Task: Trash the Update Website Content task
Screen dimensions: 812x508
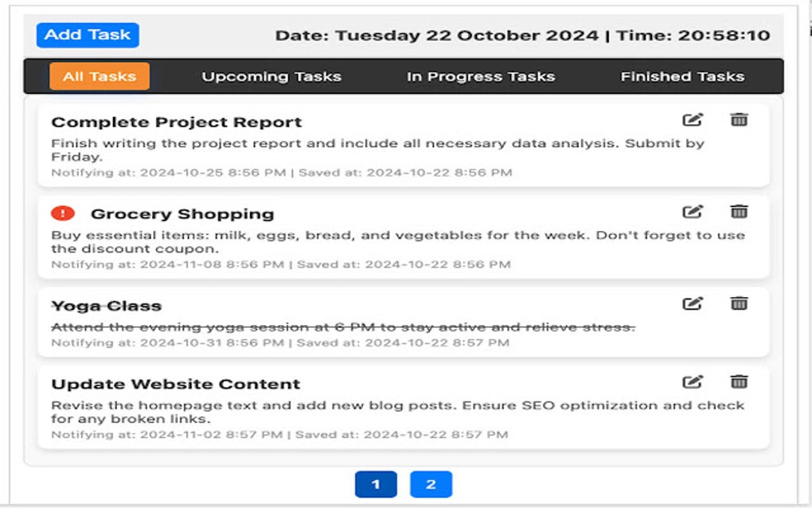Action: 738,382
